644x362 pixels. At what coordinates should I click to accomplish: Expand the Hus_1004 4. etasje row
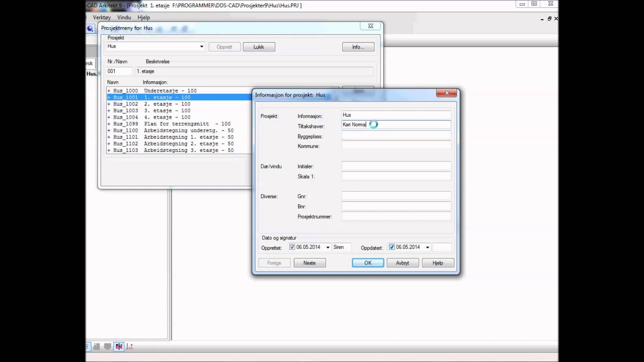pyautogui.click(x=109, y=117)
